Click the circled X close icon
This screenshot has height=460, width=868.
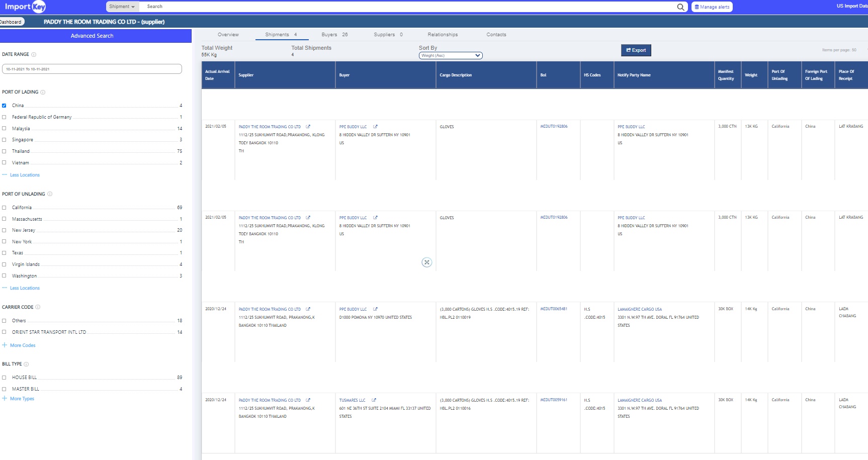(426, 262)
